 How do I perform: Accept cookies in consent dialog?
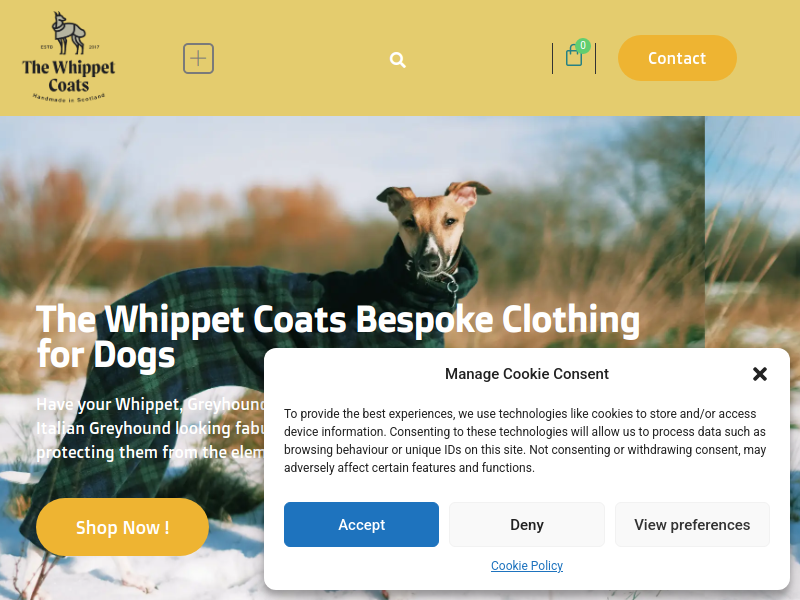(361, 524)
